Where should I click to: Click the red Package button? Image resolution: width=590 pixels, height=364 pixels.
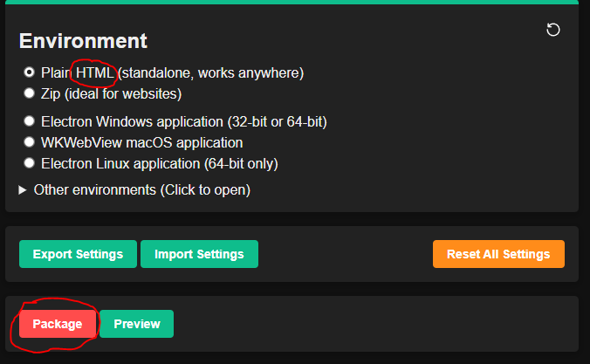[x=58, y=324]
